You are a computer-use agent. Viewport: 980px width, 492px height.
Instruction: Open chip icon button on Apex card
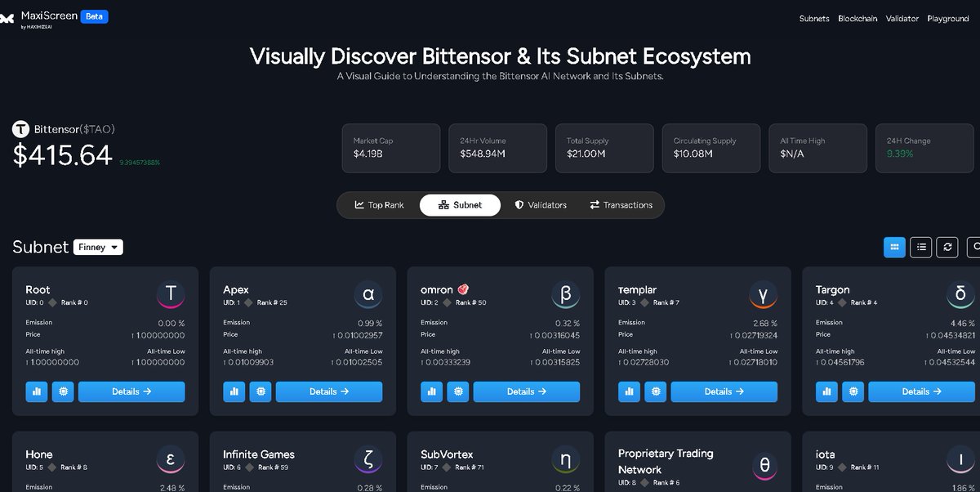click(x=261, y=391)
